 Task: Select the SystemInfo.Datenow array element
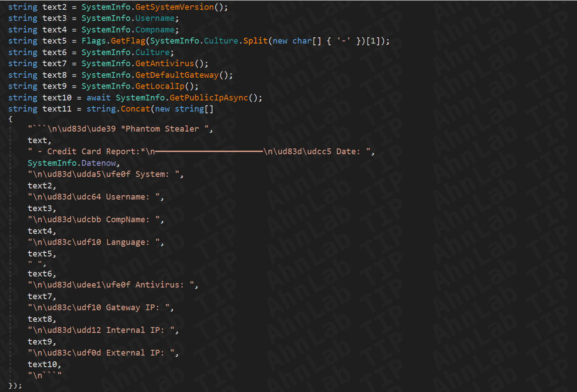pos(72,163)
